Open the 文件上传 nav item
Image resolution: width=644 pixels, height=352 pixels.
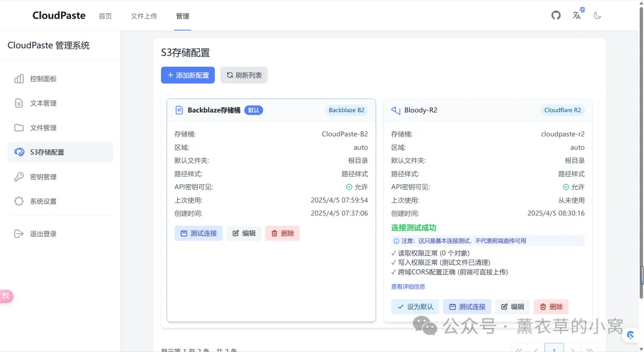(x=144, y=16)
